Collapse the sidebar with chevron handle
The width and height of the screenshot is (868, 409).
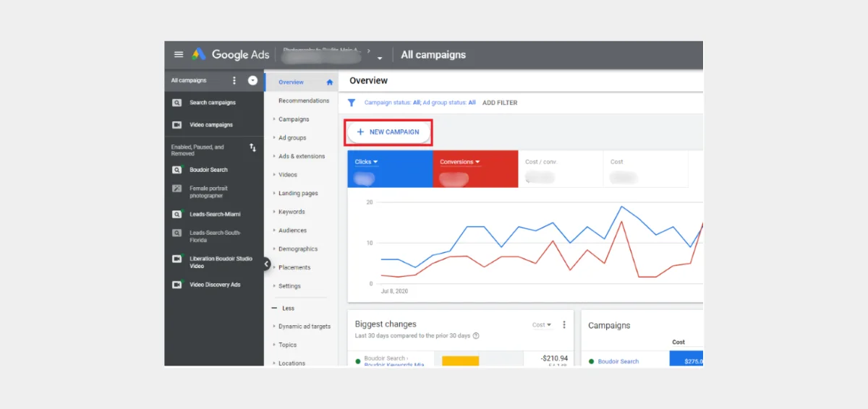click(266, 264)
